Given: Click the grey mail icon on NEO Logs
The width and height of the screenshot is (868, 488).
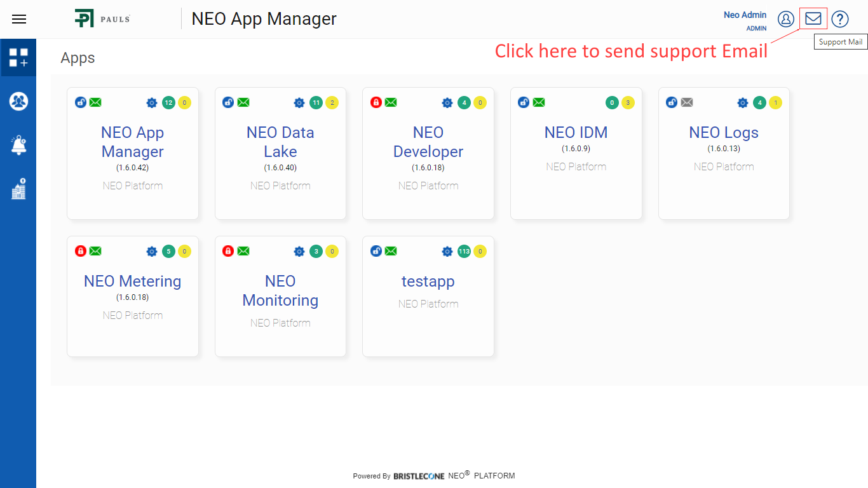Looking at the screenshot, I should (x=687, y=102).
